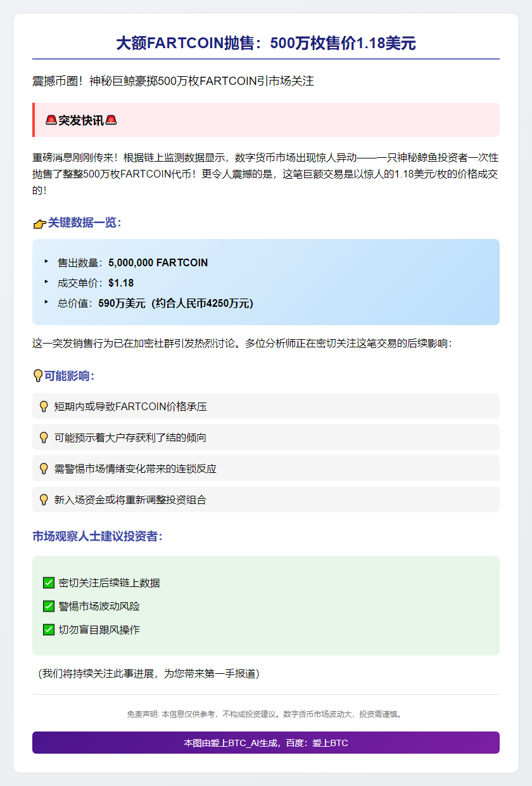Click the heading 关键数据一览

(x=85, y=223)
